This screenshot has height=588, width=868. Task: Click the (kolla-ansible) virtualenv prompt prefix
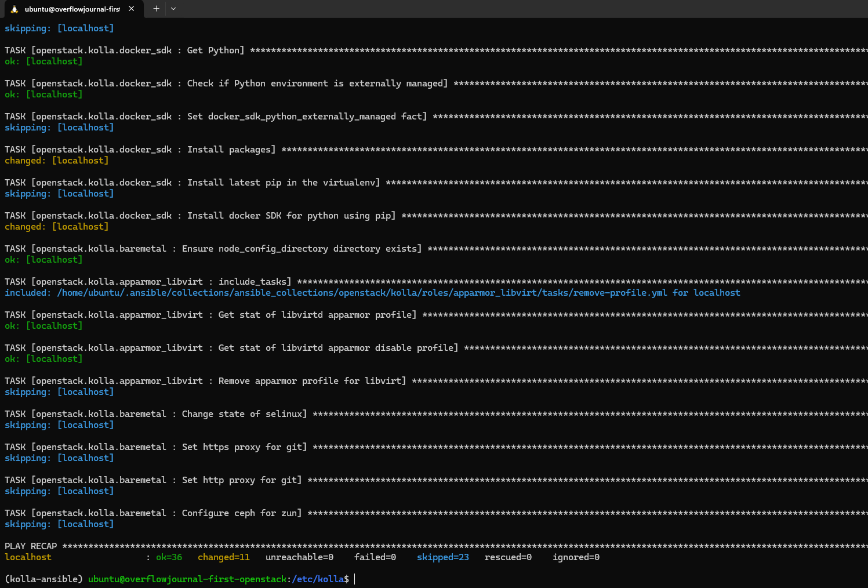tap(43, 579)
